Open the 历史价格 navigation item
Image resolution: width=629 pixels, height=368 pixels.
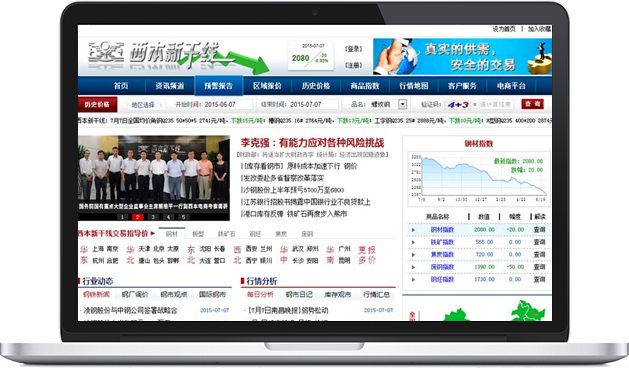pos(316,86)
